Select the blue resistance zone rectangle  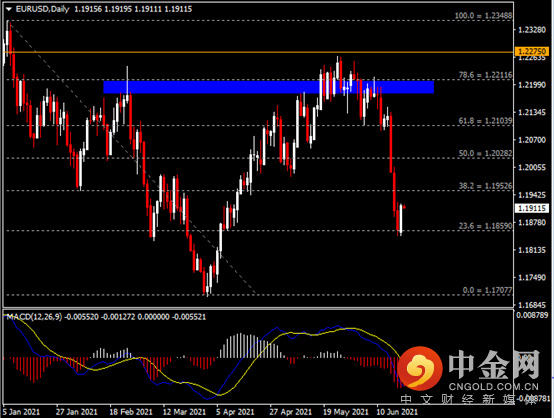(x=269, y=87)
